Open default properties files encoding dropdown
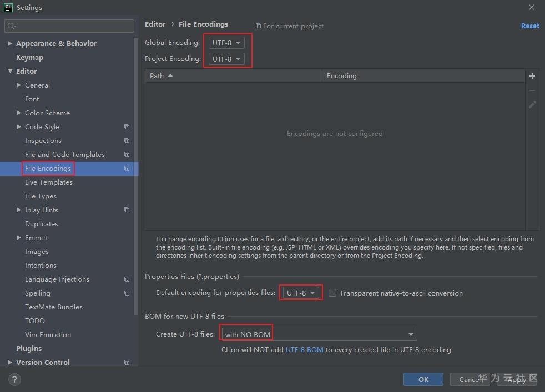The height and width of the screenshot is (392, 545). point(301,293)
